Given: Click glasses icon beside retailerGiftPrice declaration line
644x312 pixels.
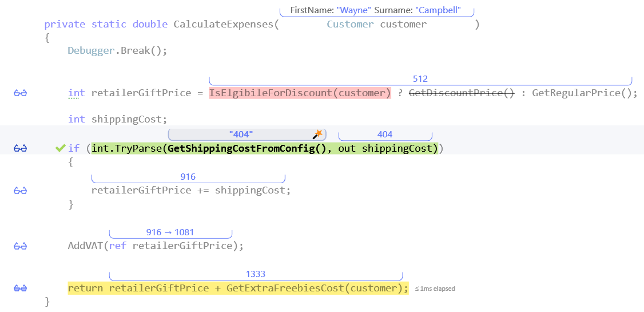Looking at the screenshot, I should [20, 93].
